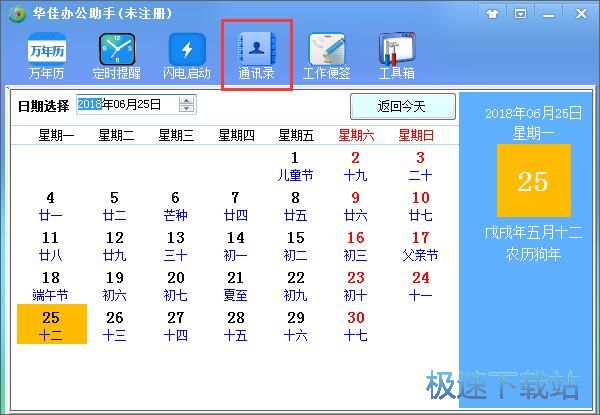The height and width of the screenshot is (415, 600).
Task: Select highlighted June 25 十二
Action: (52, 324)
